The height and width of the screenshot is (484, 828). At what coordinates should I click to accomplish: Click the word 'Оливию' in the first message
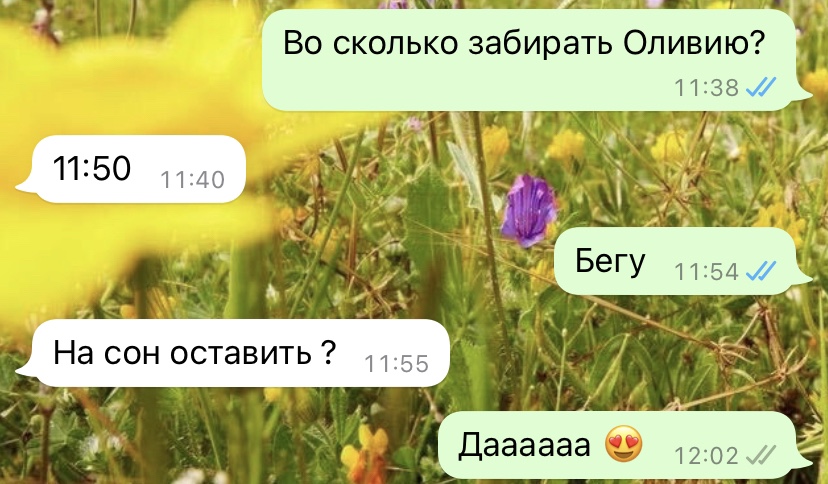pyautogui.click(x=694, y=43)
